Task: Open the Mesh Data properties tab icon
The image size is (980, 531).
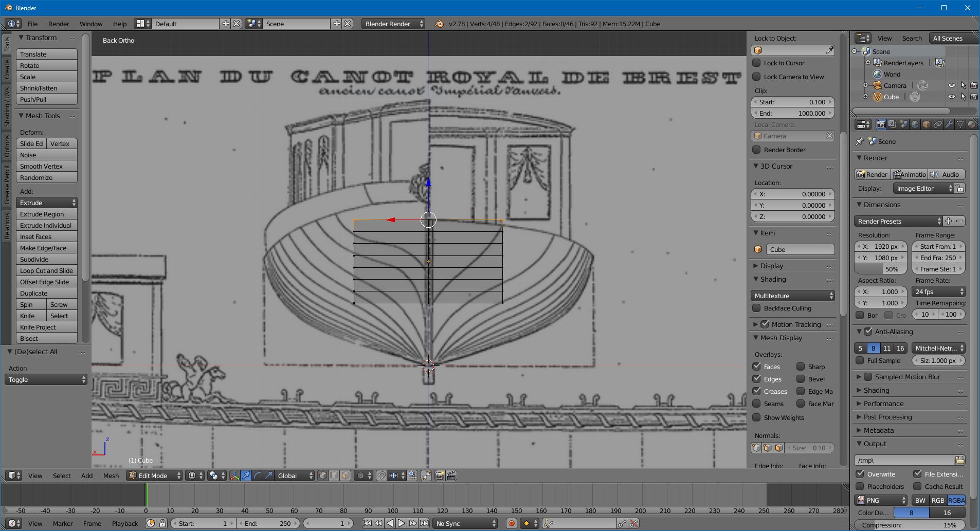Action: coord(960,124)
